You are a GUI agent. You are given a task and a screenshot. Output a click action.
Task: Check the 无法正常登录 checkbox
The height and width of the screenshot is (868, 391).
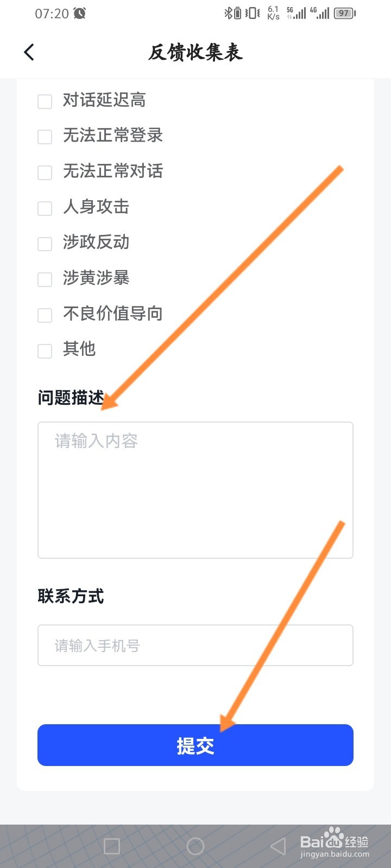pos(45,137)
